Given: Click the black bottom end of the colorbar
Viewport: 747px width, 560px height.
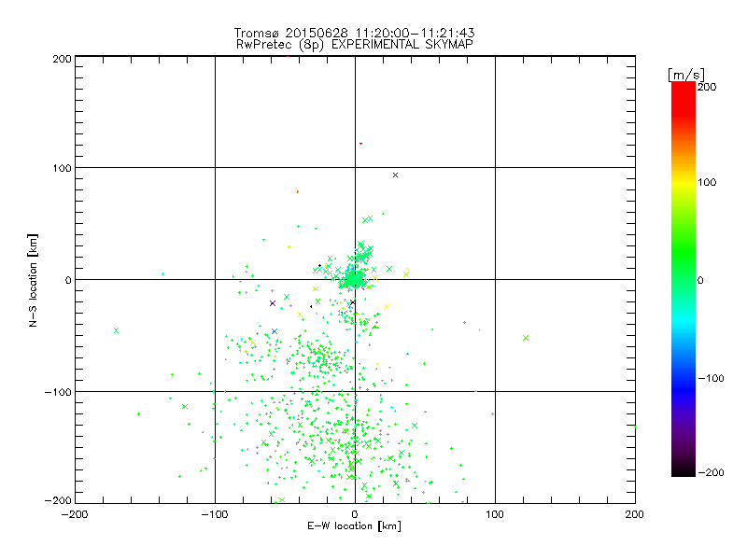Looking at the screenshot, I should (684, 469).
